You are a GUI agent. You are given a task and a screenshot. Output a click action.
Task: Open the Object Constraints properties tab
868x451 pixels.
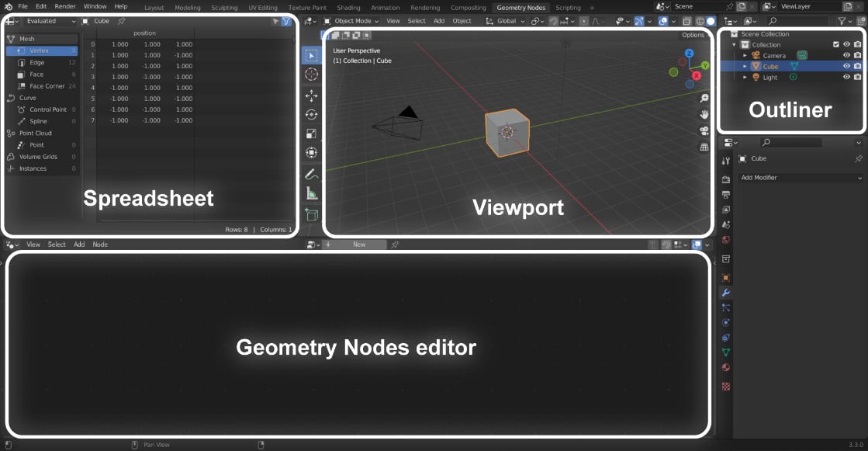726,338
